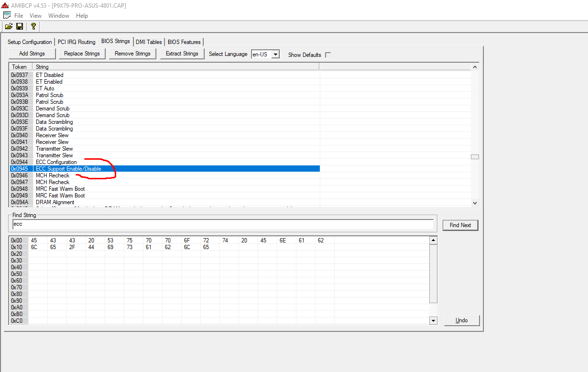Open the Help menu
This screenshot has width=588, height=372.
click(82, 16)
